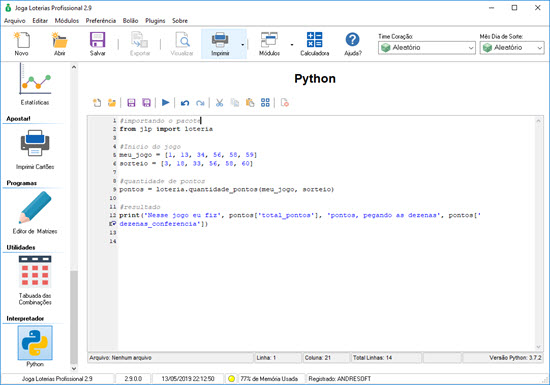Open the Módulos menu in menu bar

[67, 21]
